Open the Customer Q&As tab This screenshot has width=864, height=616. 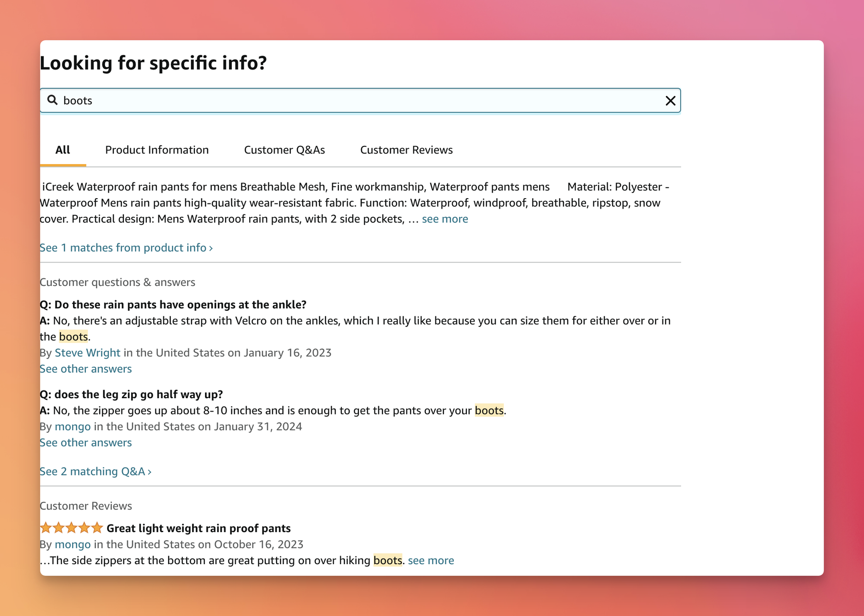(285, 150)
